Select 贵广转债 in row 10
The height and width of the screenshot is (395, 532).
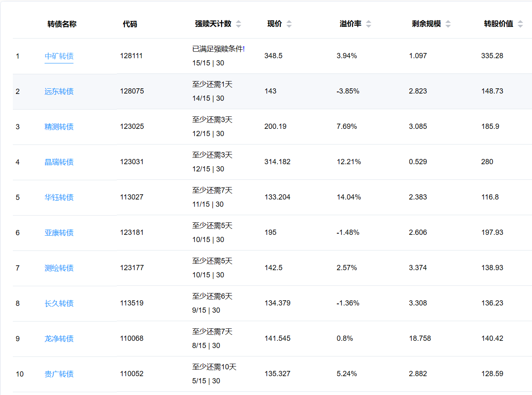[x=59, y=374]
